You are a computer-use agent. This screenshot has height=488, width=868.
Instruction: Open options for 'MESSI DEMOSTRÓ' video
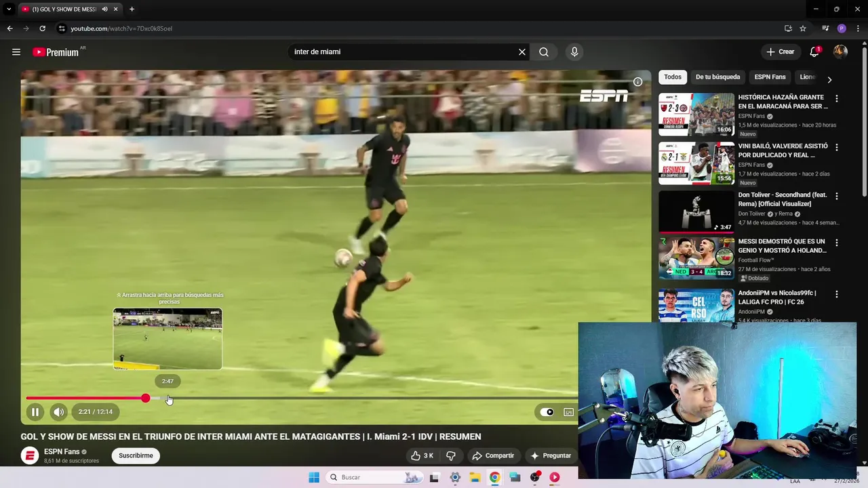[x=836, y=243]
